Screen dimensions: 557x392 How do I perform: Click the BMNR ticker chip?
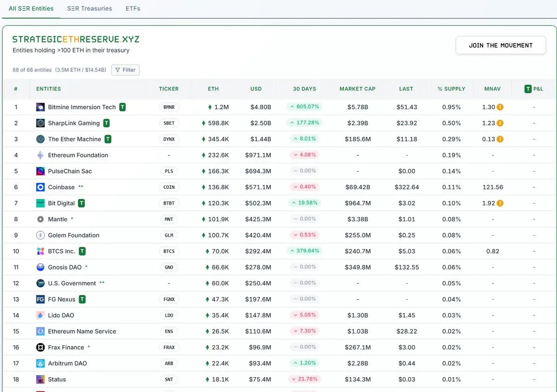pos(169,107)
